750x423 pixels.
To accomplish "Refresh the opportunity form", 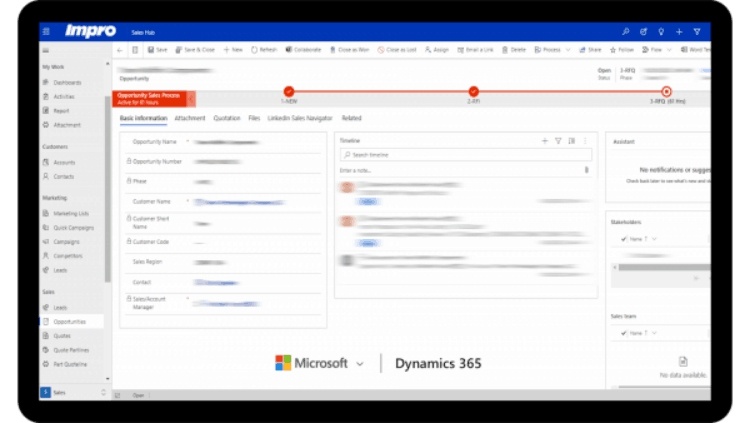I will 264,50.
